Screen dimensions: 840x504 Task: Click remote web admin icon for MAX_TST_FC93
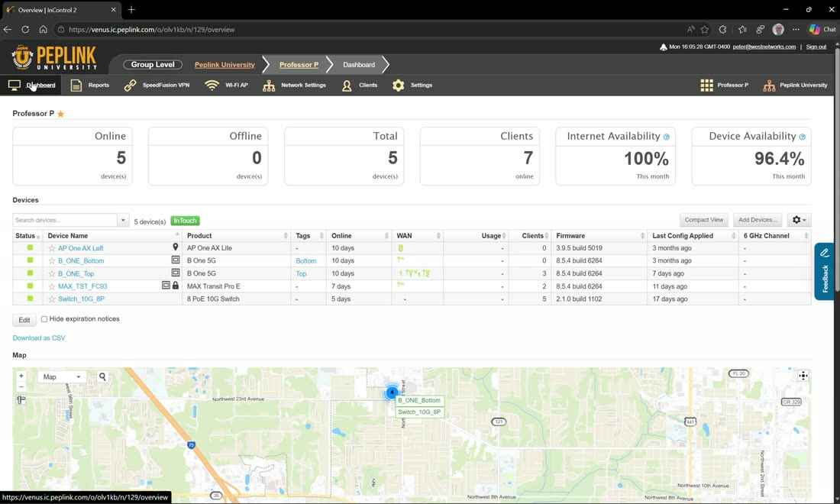pyautogui.click(x=166, y=286)
